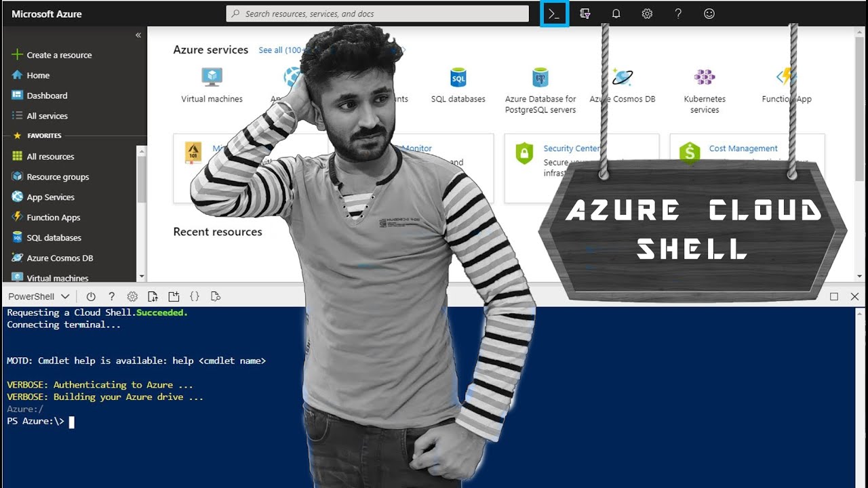Click the search resources input field
The image size is (868, 488).
click(377, 14)
